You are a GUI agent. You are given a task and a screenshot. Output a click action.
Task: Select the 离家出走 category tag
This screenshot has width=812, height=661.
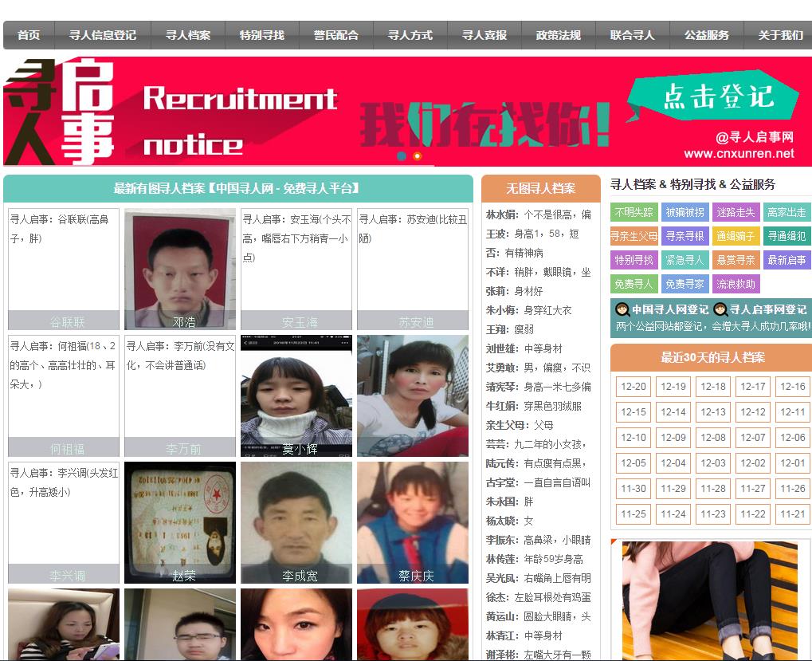[x=787, y=212]
